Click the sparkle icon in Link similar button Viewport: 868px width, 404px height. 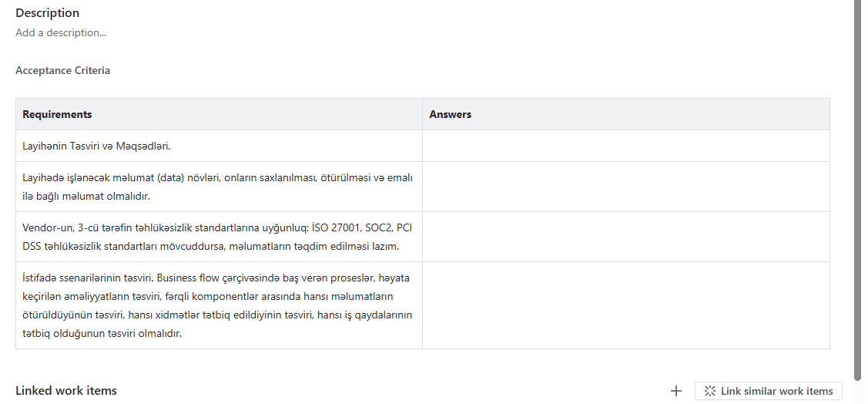click(x=709, y=391)
